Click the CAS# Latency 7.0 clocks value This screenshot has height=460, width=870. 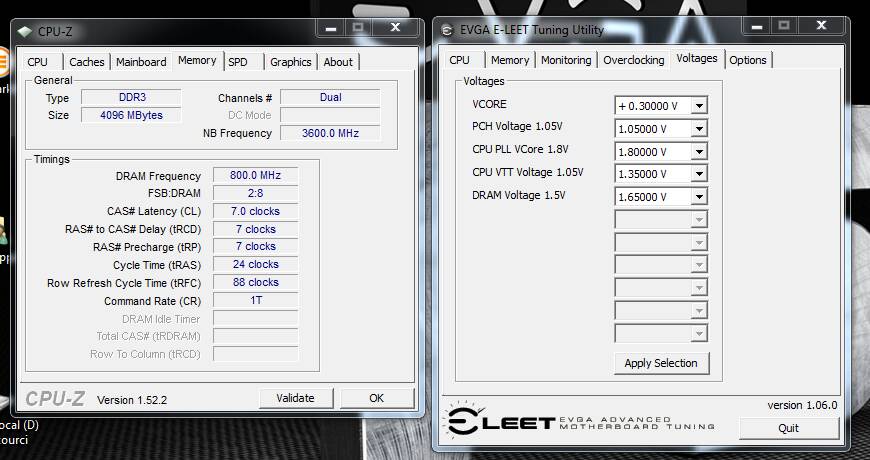coord(256,211)
